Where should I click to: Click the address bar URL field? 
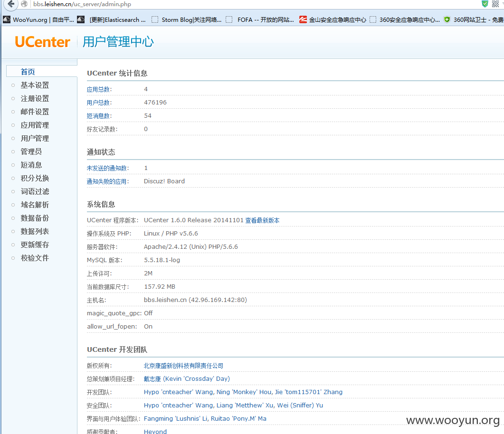coord(251,4)
